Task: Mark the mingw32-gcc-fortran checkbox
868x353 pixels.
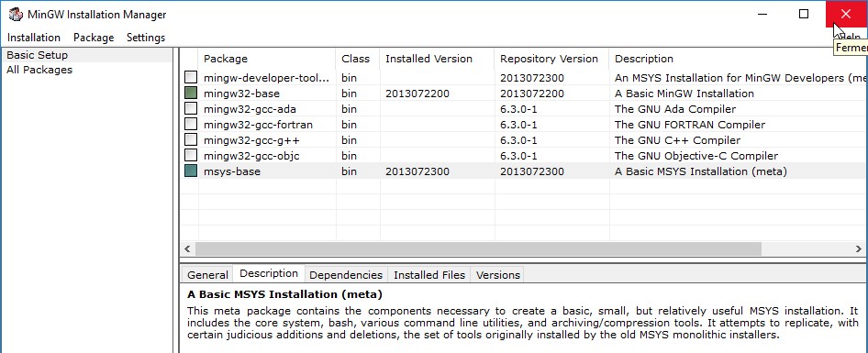Action: click(191, 124)
